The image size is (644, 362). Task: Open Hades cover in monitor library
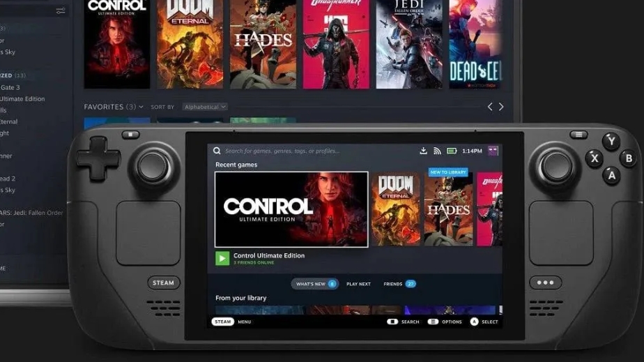[x=263, y=44]
